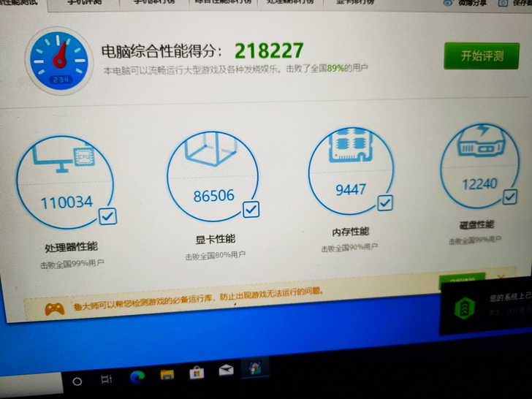Open Task View from the taskbar
Image resolution: width=532 pixels, height=399 pixels.
coord(107,379)
